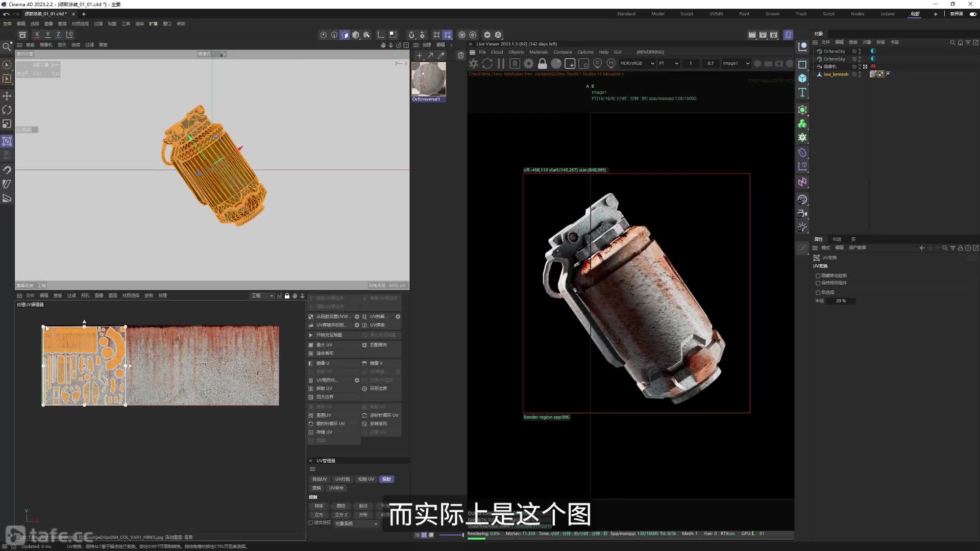
Task: Open Octane render settings gear icon
Action: 529,63
